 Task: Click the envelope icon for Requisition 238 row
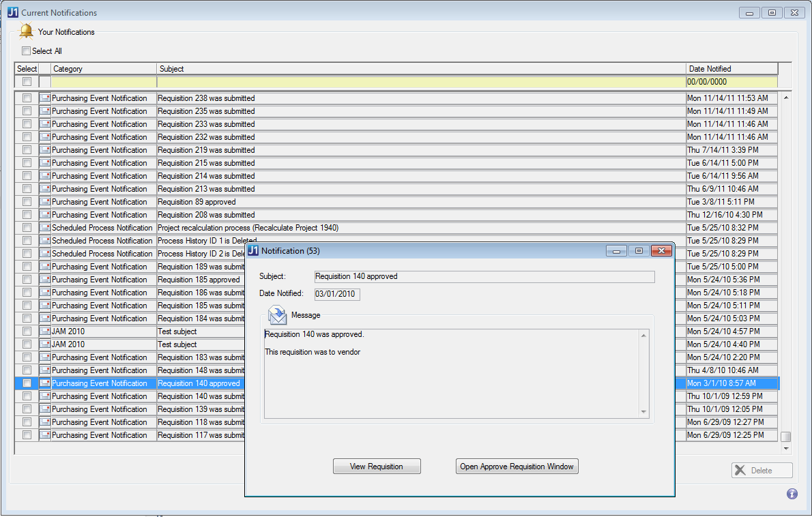(x=45, y=98)
